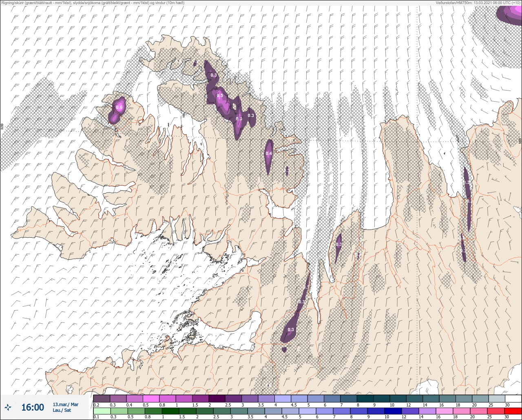Select the darkest purple 2 swatch in top row
The image size is (522, 420).
pyautogui.click(x=217, y=398)
